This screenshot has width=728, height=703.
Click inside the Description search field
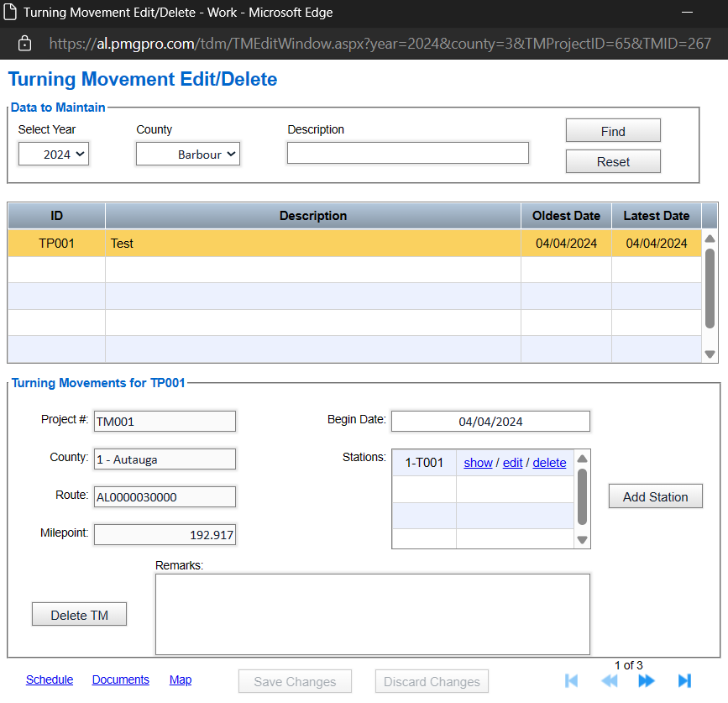pos(407,153)
